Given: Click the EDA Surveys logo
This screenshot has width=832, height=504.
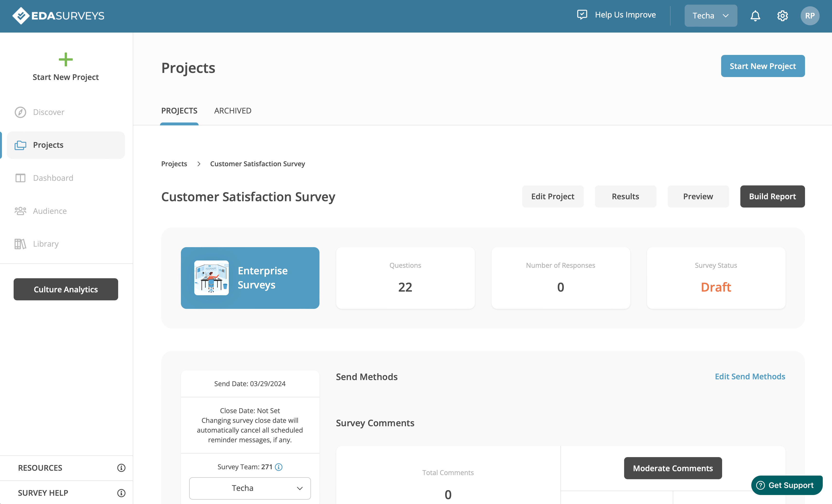Looking at the screenshot, I should tap(58, 16).
